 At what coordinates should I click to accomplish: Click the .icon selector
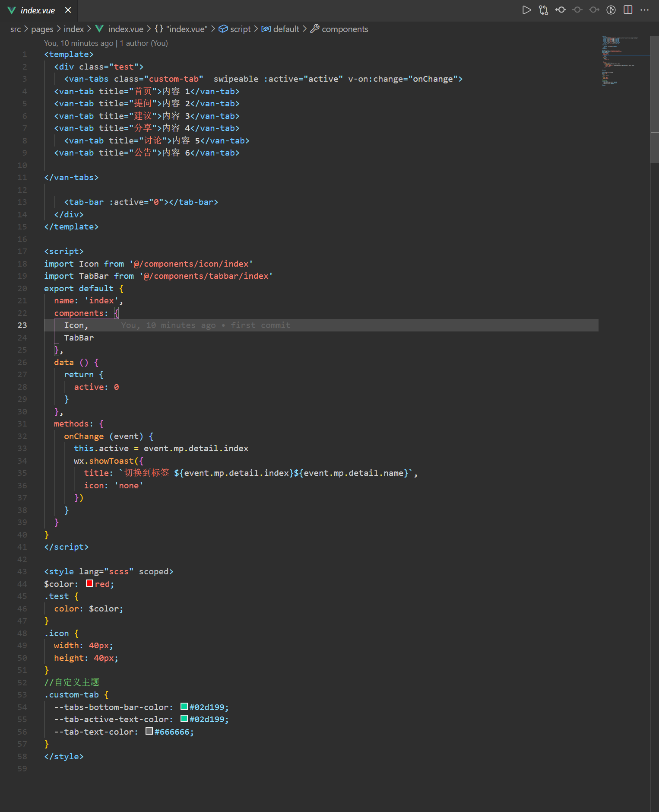(x=56, y=634)
